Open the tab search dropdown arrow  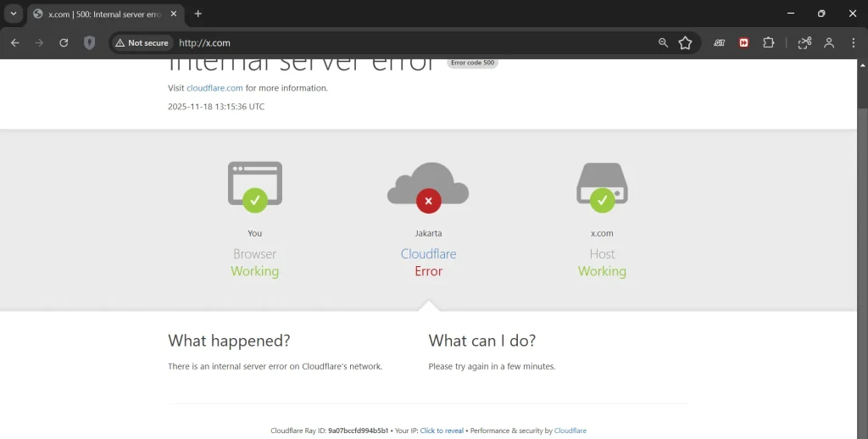14,14
